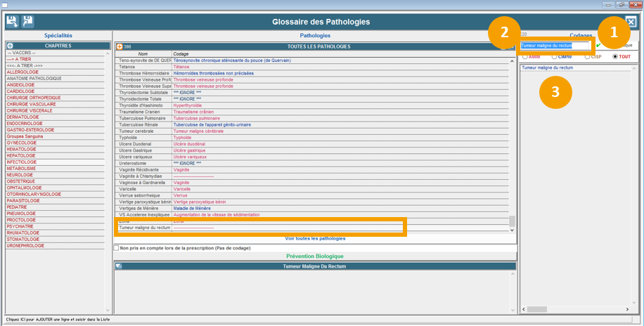Select the TOUT radio button

coord(616,56)
